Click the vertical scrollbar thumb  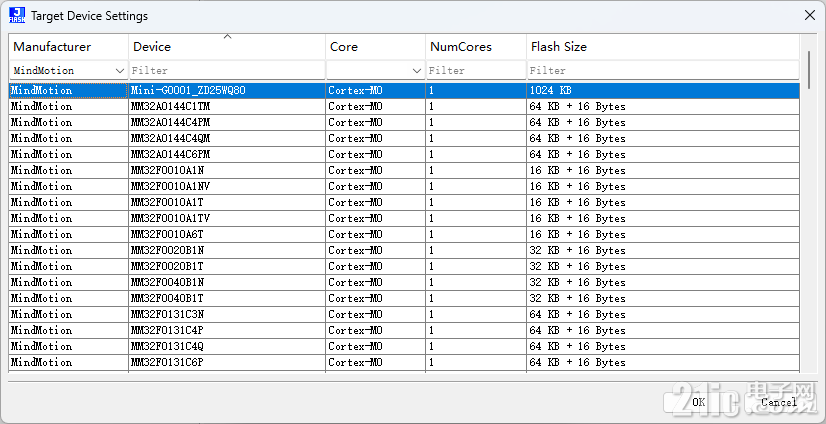click(810, 69)
